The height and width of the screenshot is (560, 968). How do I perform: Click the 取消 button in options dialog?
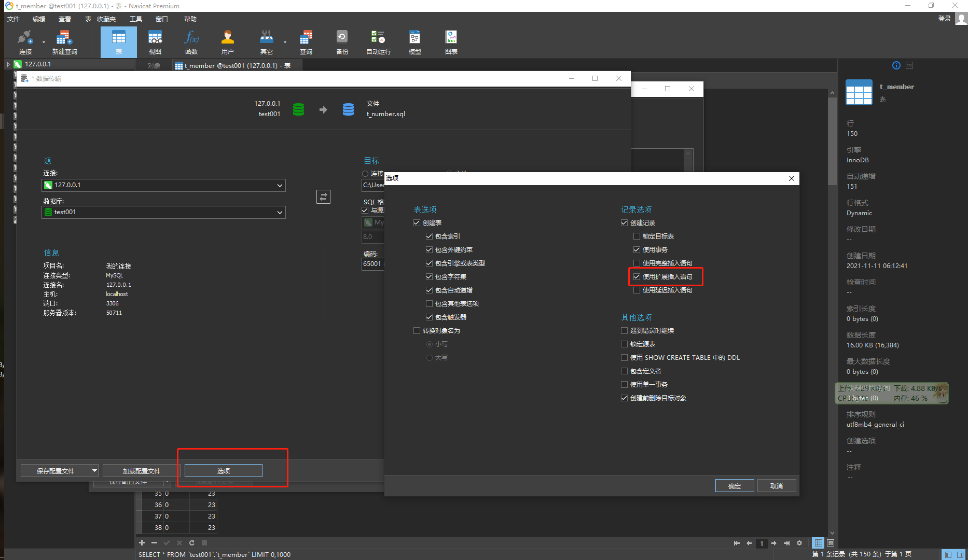[x=777, y=486]
